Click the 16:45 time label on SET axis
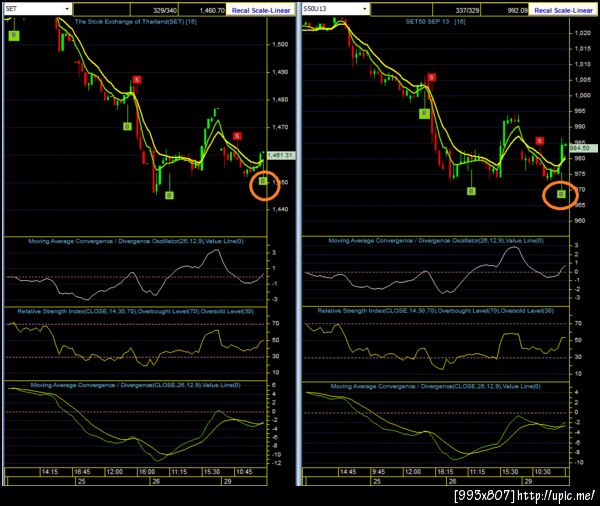Screen dimensions: 600x506 [x=82, y=472]
